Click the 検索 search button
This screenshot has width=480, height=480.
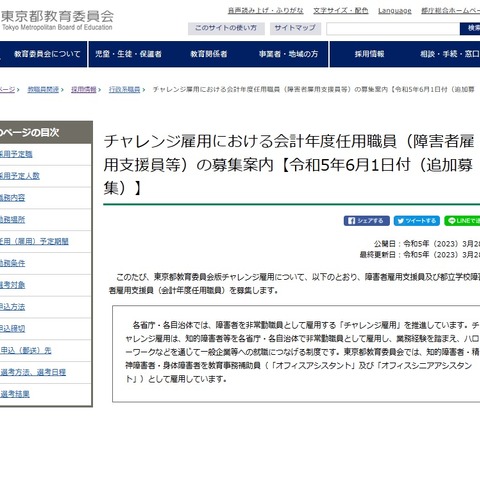click(x=470, y=29)
